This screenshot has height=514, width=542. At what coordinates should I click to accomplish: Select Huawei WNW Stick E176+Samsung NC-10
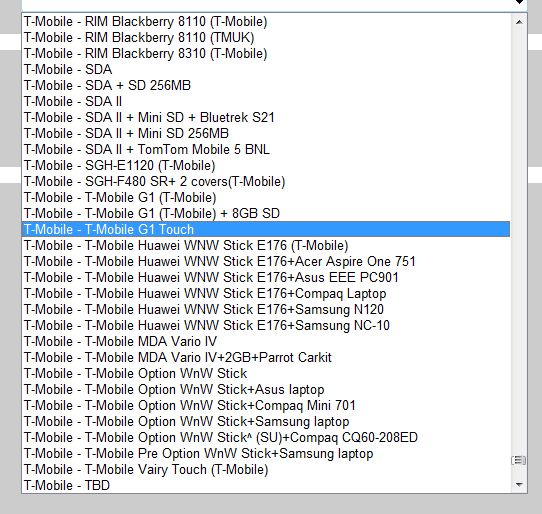click(x=265, y=326)
